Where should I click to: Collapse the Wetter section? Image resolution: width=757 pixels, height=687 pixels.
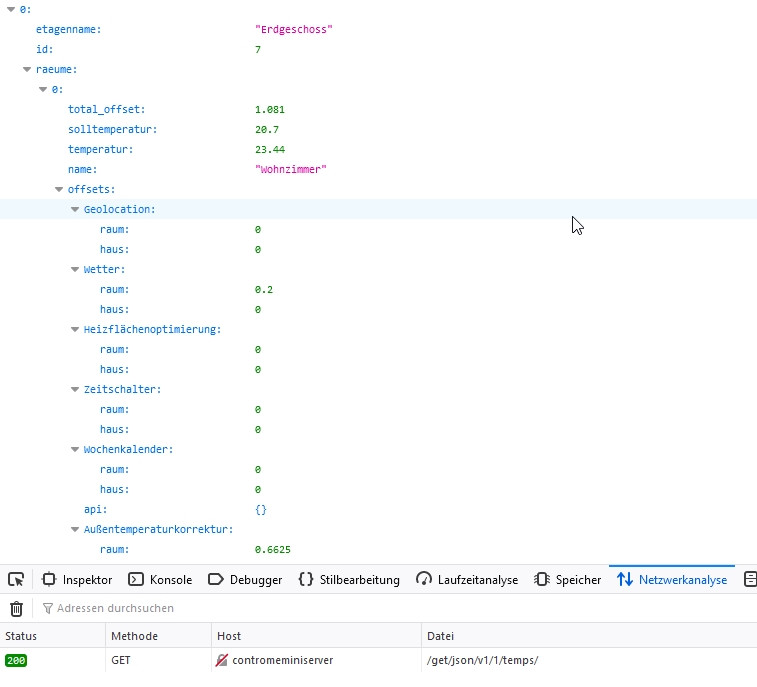pos(75,270)
